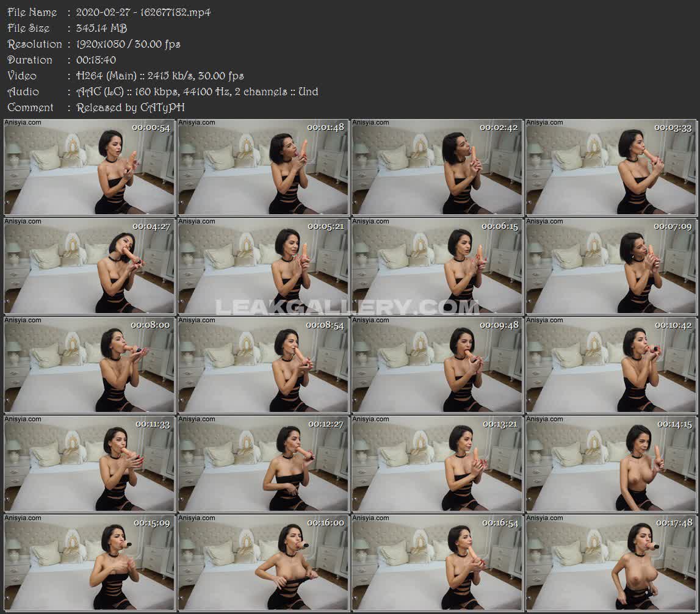
Task: Open the thumbnail stamped 00:07:09
Action: [611, 265]
